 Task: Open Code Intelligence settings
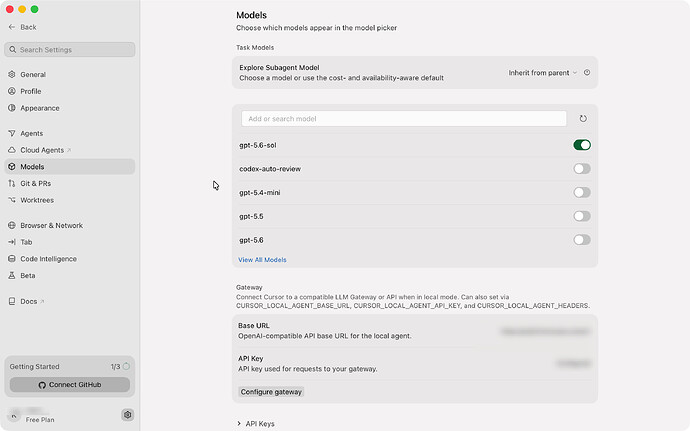pos(70,258)
